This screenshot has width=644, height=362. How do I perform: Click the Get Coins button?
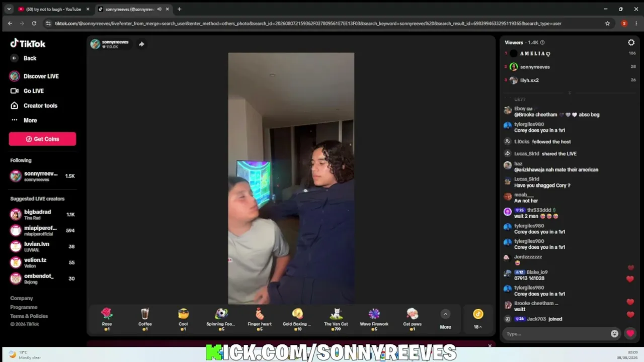click(x=42, y=139)
